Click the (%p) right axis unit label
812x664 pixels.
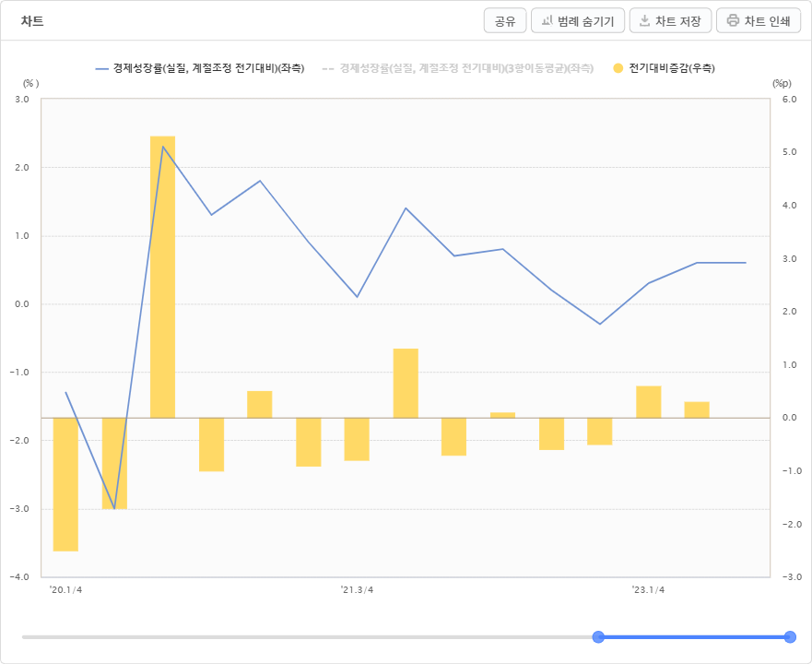point(782,83)
